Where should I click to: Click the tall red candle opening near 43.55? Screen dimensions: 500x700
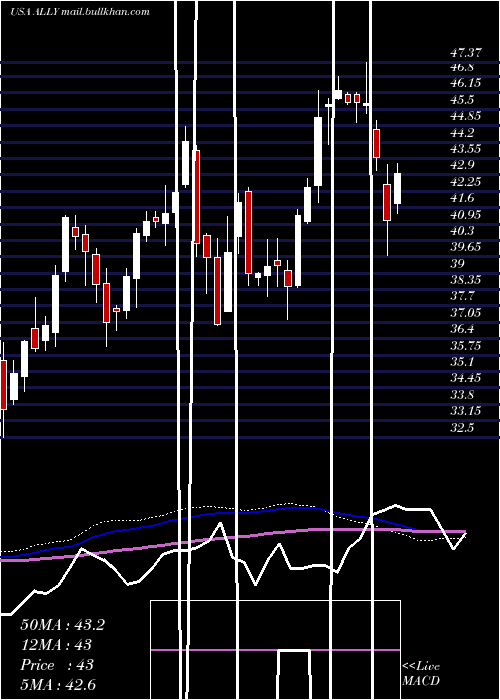196,196
